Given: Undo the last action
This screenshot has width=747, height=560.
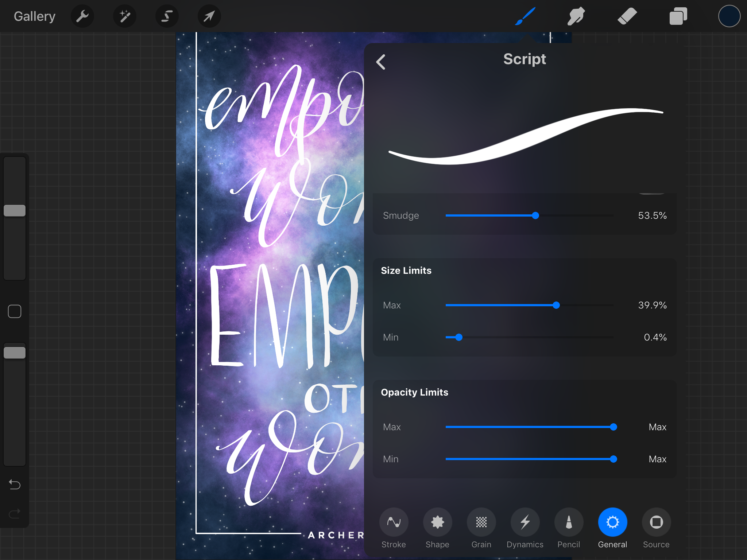Looking at the screenshot, I should [15, 484].
